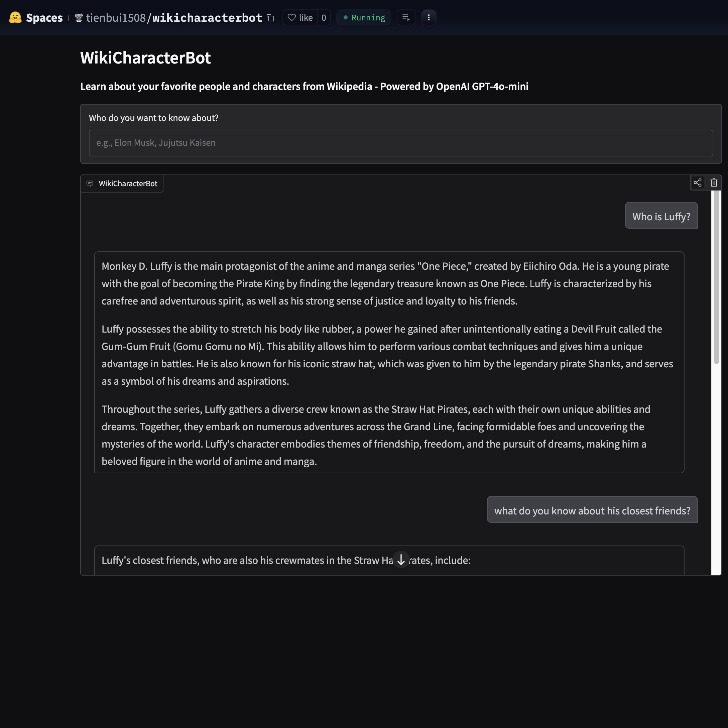728x728 pixels.
Task: Click the "Who is Luffy?" message bubble
Action: tap(661, 217)
